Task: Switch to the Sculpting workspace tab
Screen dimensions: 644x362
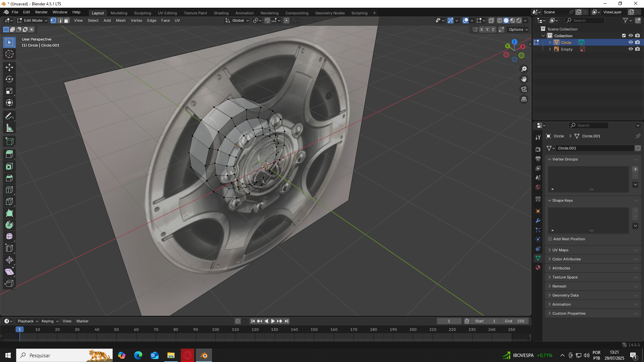Action: 143,13
